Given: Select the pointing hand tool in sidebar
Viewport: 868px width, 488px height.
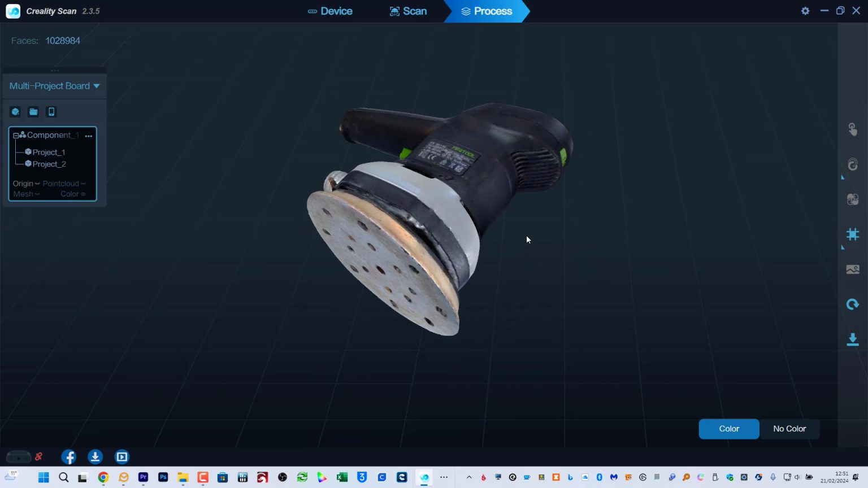Looking at the screenshot, I should 853,129.
